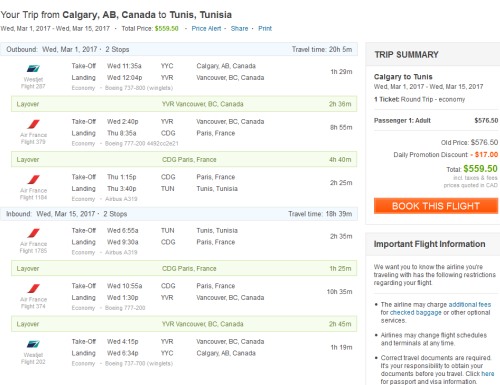Open the Share link
Image resolution: width=500 pixels, height=385 pixels.
click(x=239, y=29)
